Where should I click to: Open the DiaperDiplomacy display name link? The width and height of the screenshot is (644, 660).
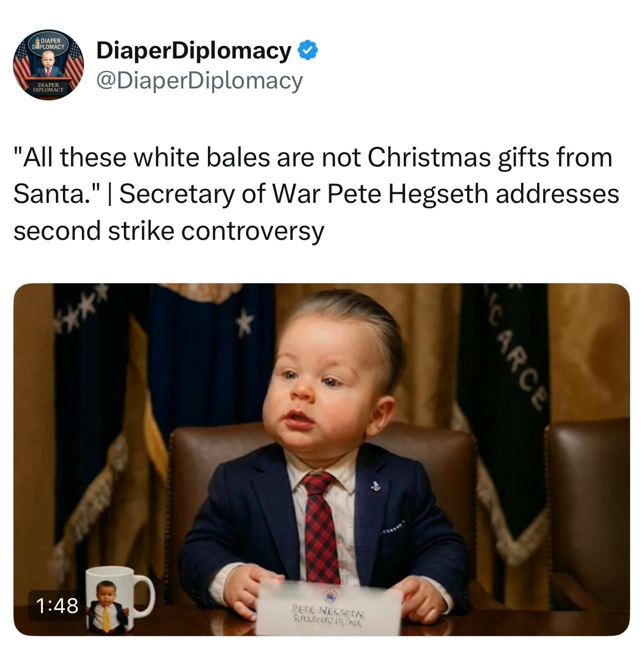(x=193, y=50)
